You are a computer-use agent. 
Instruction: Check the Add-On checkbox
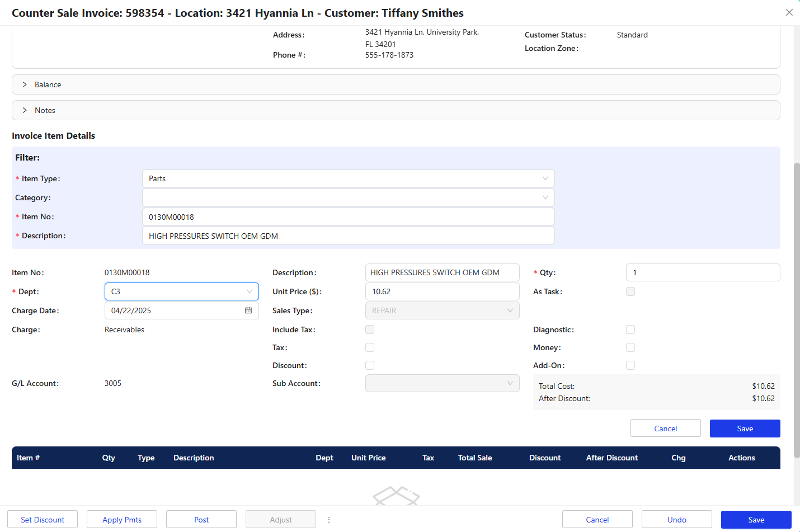click(630, 365)
